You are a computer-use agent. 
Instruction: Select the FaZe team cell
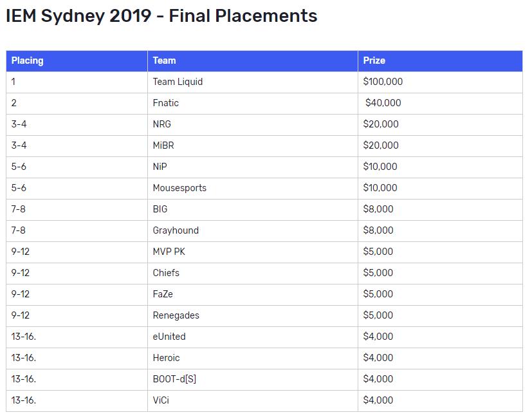click(x=253, y=294)
